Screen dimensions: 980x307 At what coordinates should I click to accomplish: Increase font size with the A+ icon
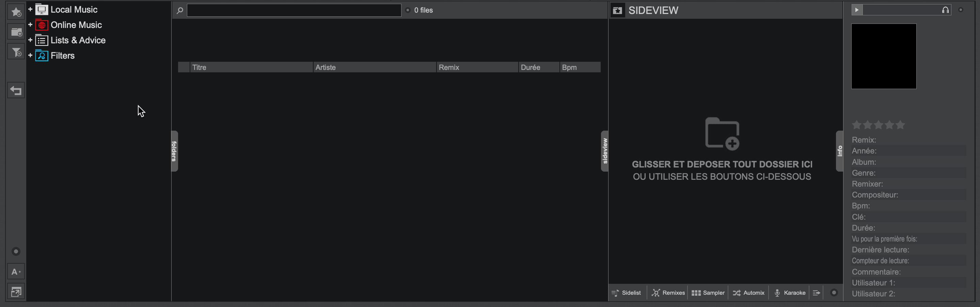pyautogui.click(x=16, y=272)
